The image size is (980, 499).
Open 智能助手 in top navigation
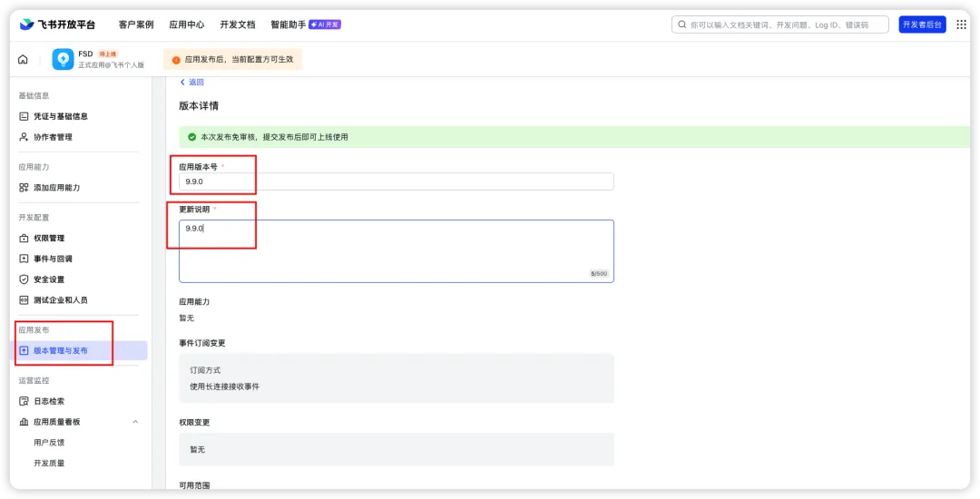tap(289, 24)
